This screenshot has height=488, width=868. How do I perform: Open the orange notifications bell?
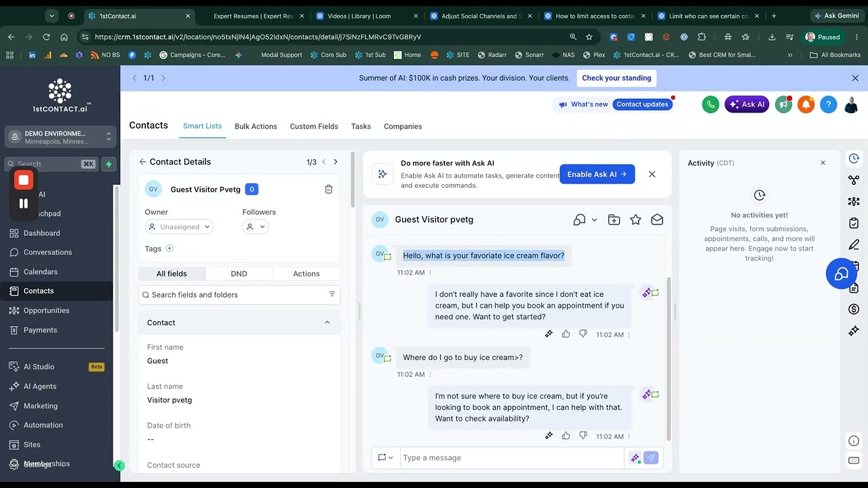click(806, 104)
